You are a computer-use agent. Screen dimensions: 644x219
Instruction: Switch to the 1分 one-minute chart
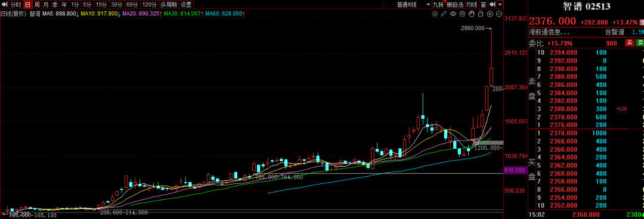[75, 5]
